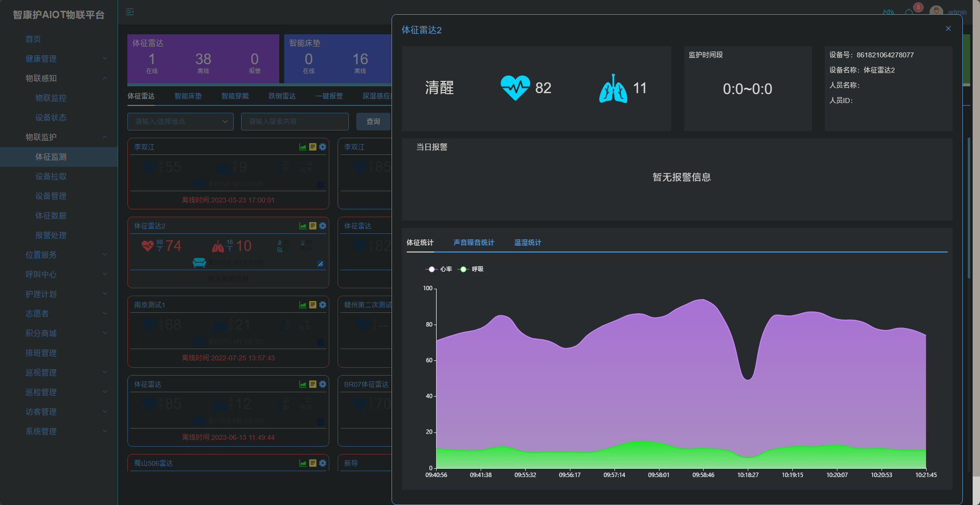The image size is (980, 505).
Task: Click the red notification badge showing 8
Action: pyautogui.click(x=918, y=7)
